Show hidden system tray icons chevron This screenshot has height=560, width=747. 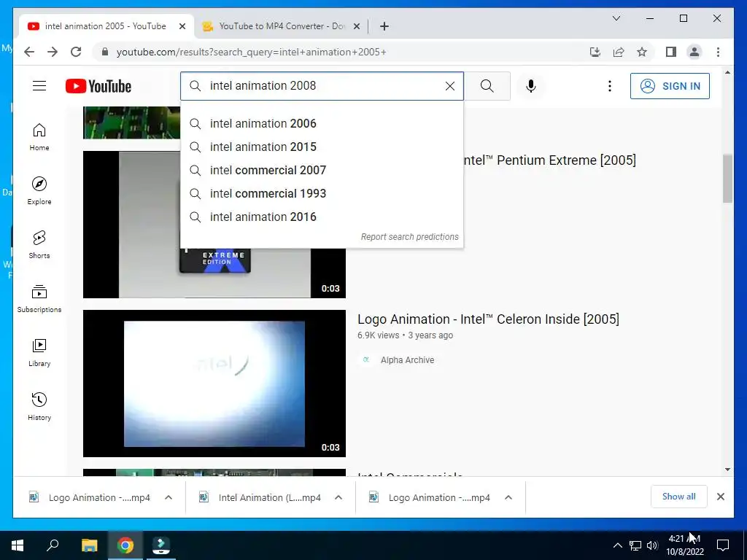[617, 545]
